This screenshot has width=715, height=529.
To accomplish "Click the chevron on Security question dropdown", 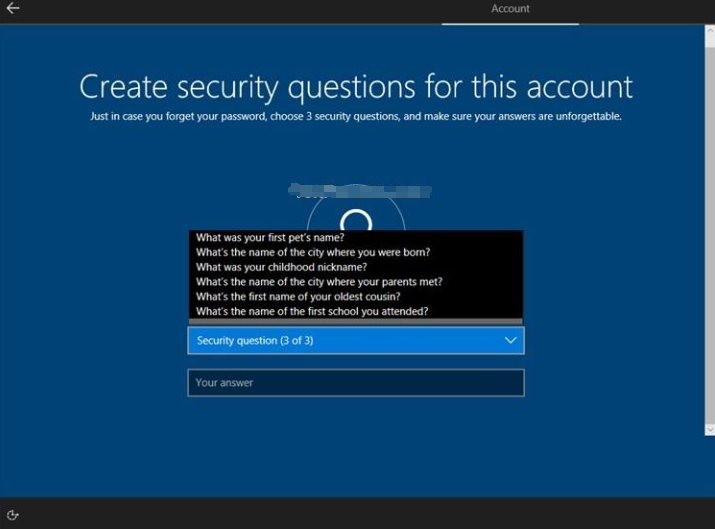I will 510,341.
